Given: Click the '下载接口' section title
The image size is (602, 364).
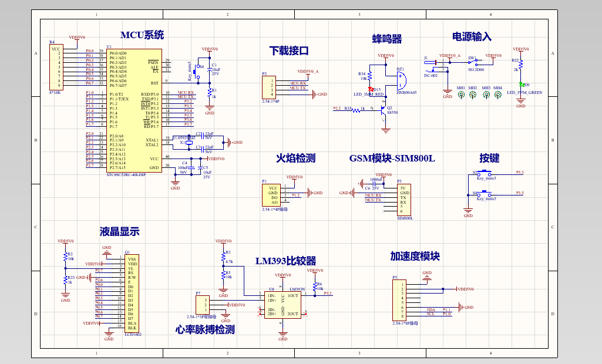Looking at the screenshot, I should click(289, 50).
